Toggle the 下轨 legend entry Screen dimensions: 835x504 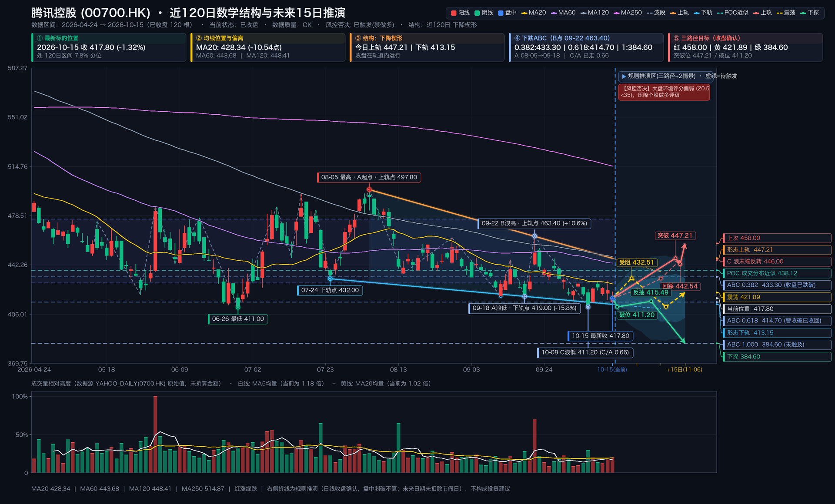pos(703,13)
